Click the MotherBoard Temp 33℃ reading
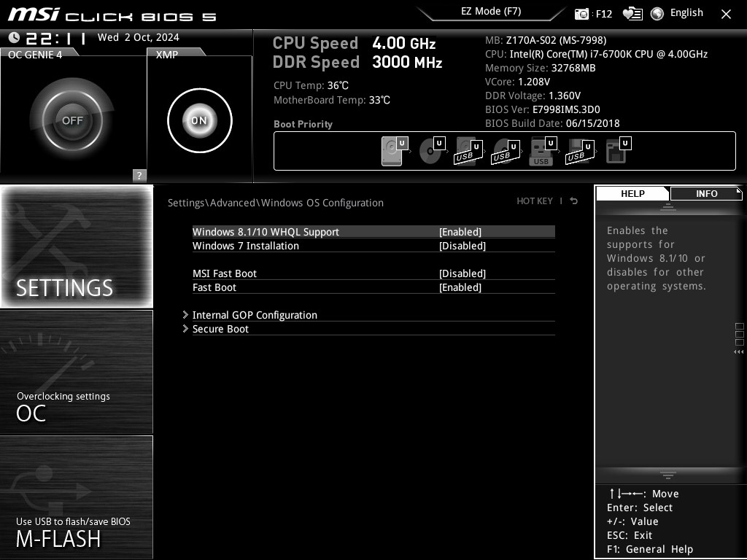This screenshot has width=747, height=560. pyautogui.click(x=332, y=100)
